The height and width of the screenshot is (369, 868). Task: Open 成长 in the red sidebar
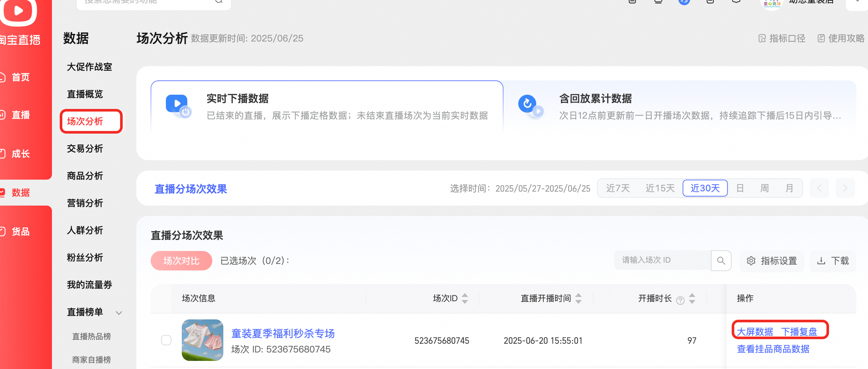click(20, 154)
